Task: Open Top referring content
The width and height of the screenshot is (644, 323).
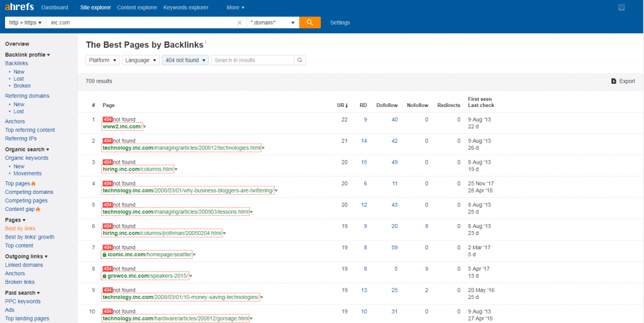Action: (x=30, y=130)
